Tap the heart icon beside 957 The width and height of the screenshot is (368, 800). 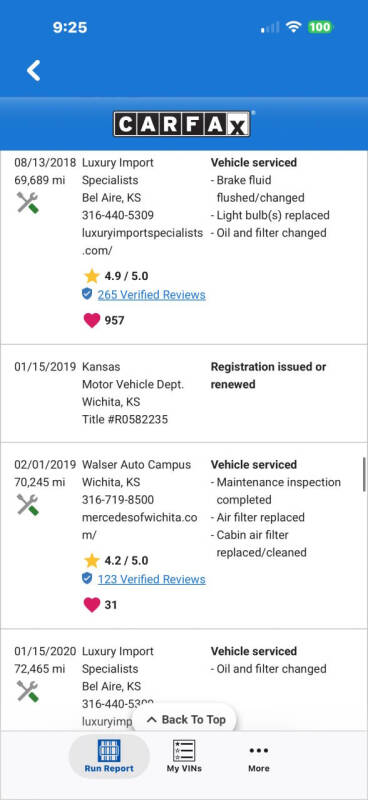coord(92,320)
